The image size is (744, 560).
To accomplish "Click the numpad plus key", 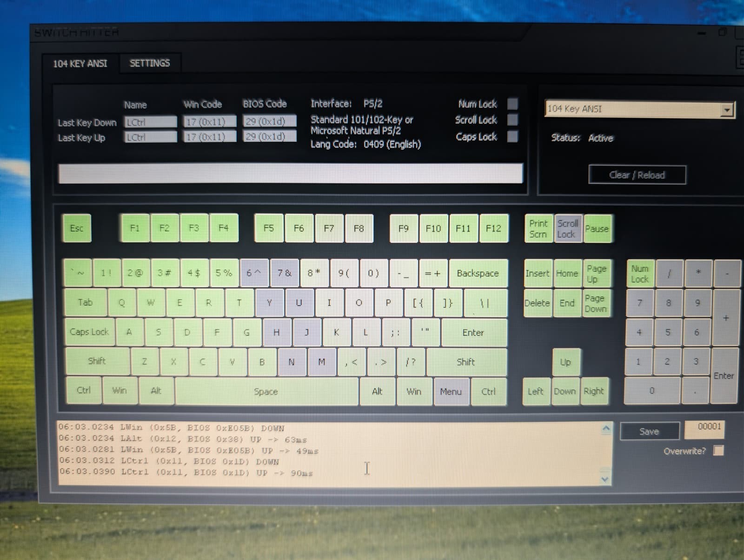I will (726, 318).
